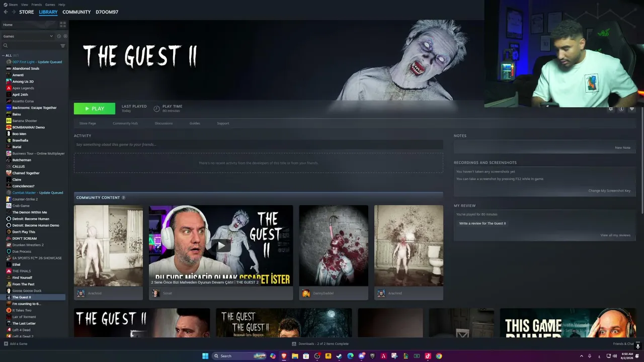Open the D7OOM97 profile tab

click(107, 12)
